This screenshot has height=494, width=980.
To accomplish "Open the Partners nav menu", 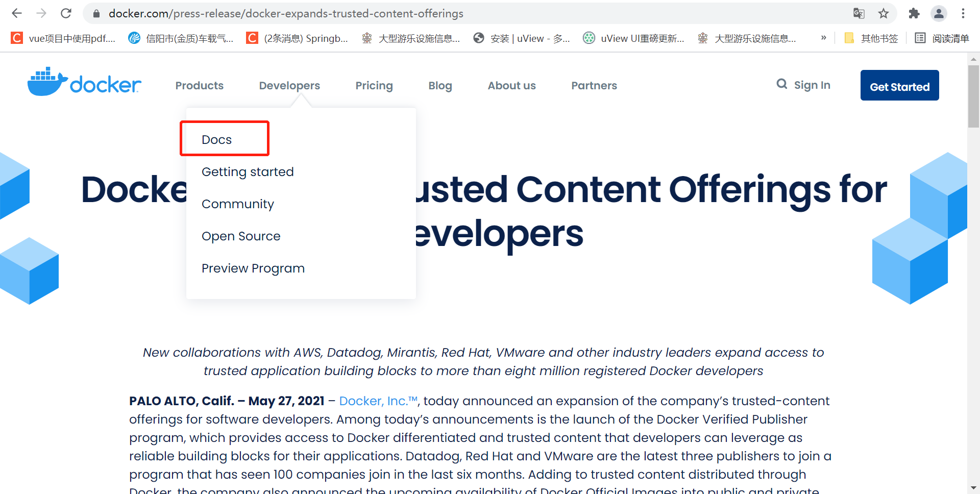I will pyautogui.click(x=594, y=86).
